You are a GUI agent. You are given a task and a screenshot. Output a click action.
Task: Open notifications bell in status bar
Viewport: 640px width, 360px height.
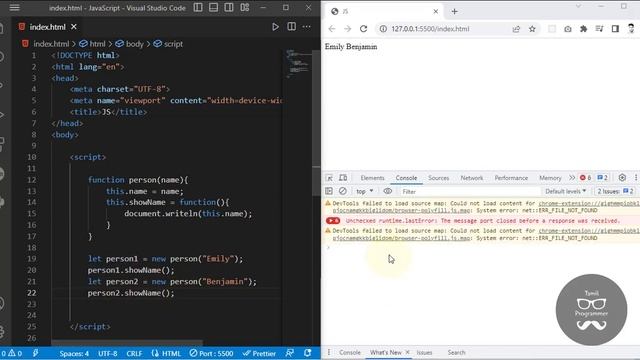pyautogui.click(x=308, y=353)
